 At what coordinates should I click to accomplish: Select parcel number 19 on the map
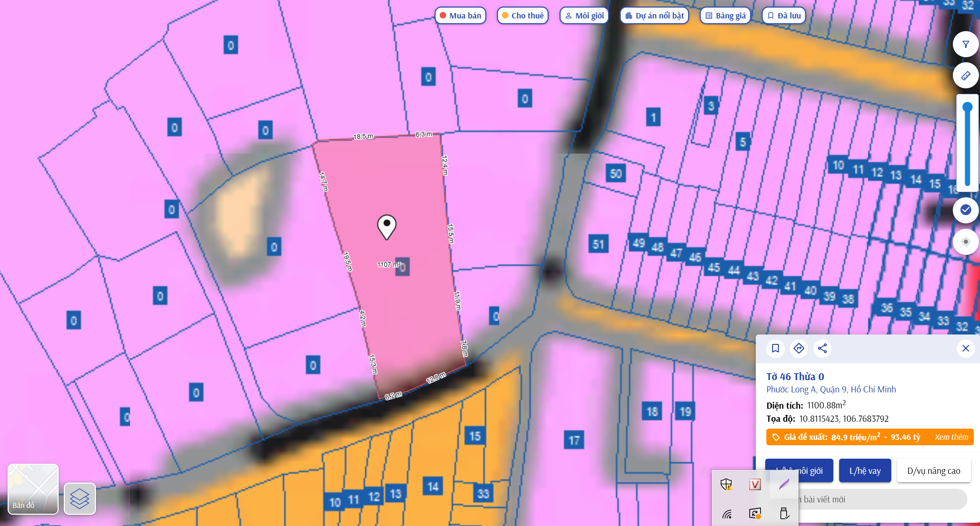point(685,411)
